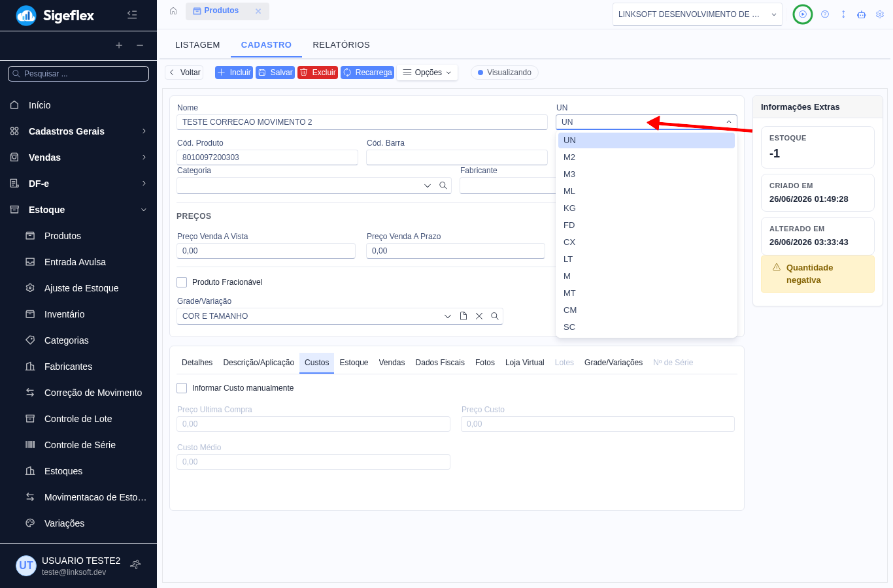
Task: Click the Incluir button
Action: tap(234, 73)
